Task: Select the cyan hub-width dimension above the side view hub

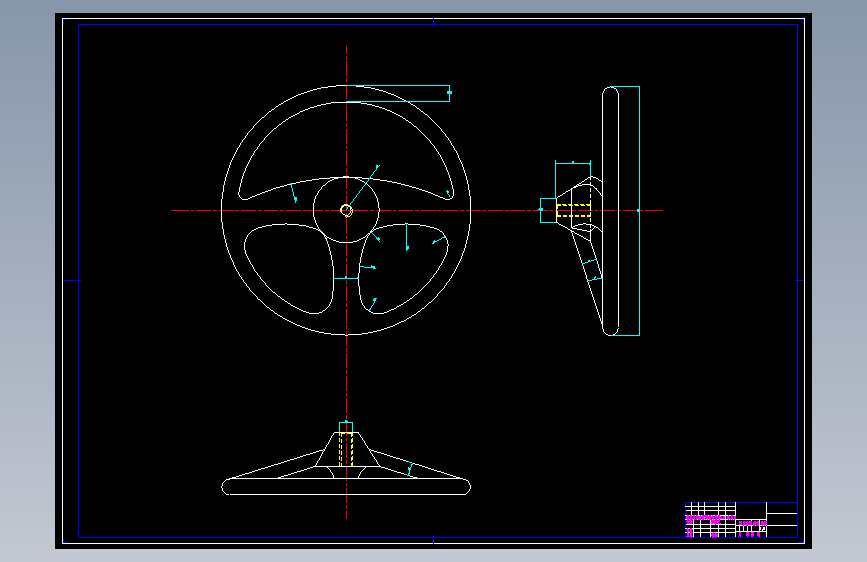Action: 573,163
